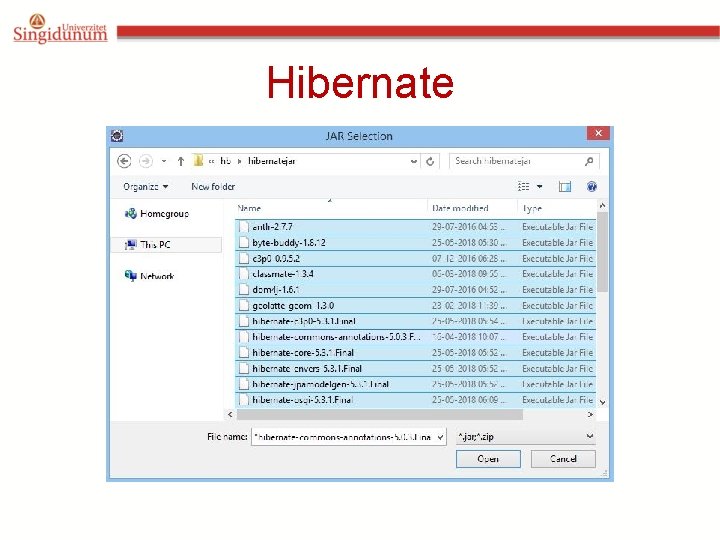
Task: Select Network in navigation pane
Action: [150, 276]
